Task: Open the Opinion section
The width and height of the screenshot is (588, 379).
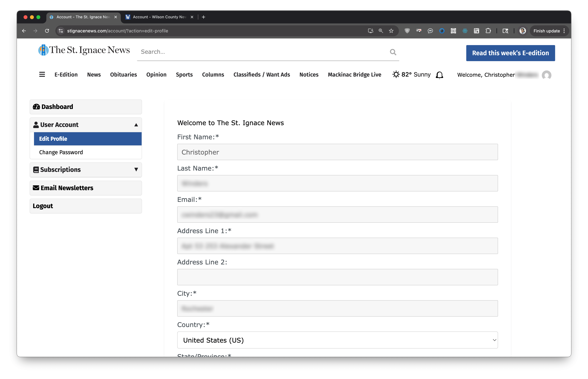Action: [x=156, y=75]
